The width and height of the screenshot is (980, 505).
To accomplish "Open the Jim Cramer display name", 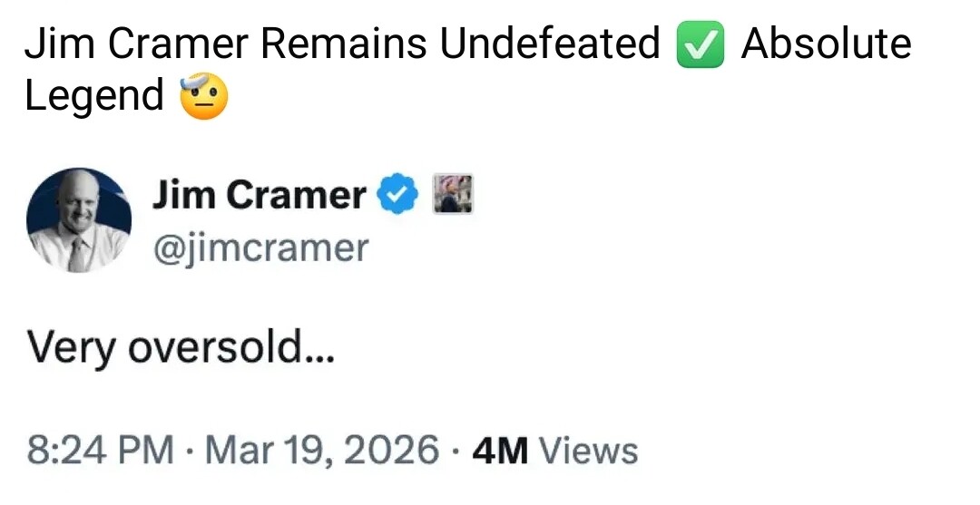I will 259,195.
